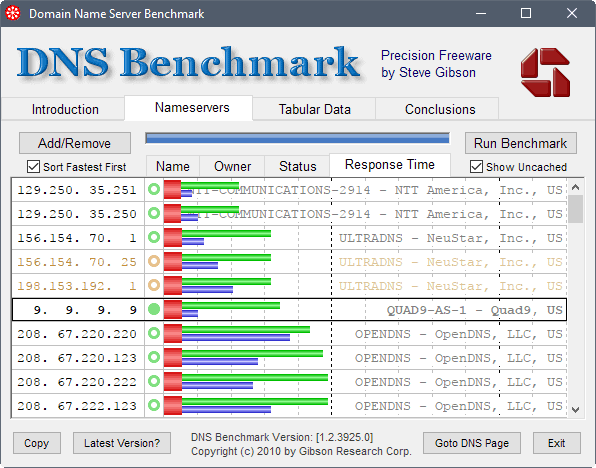Minimize the Domain Name Server Benchmark window
The width and height of the screenshot is (596, 468).
[481, 13]
